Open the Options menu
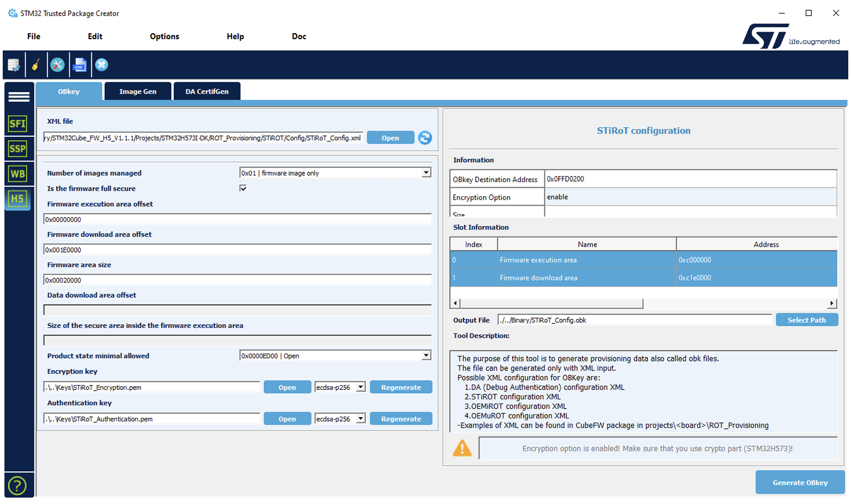Image resolution: width=851 pixels, height=504 pixels. tap(164, 37)
